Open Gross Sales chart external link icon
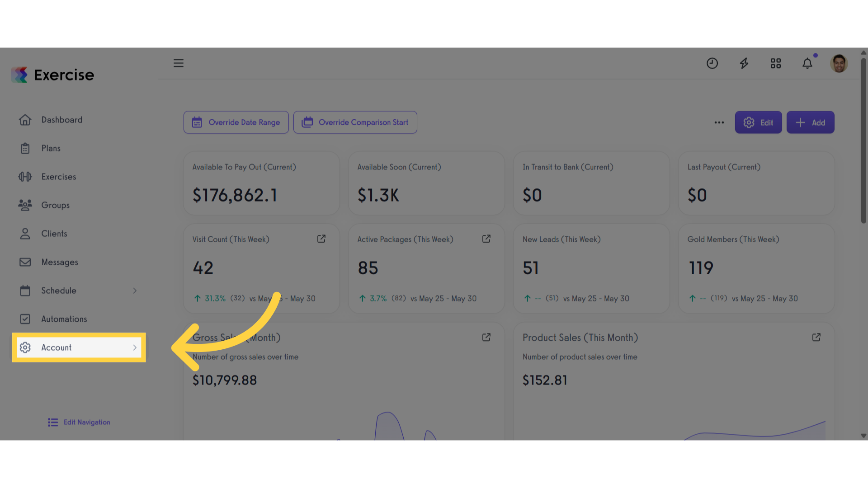 [x=486, y=338]
